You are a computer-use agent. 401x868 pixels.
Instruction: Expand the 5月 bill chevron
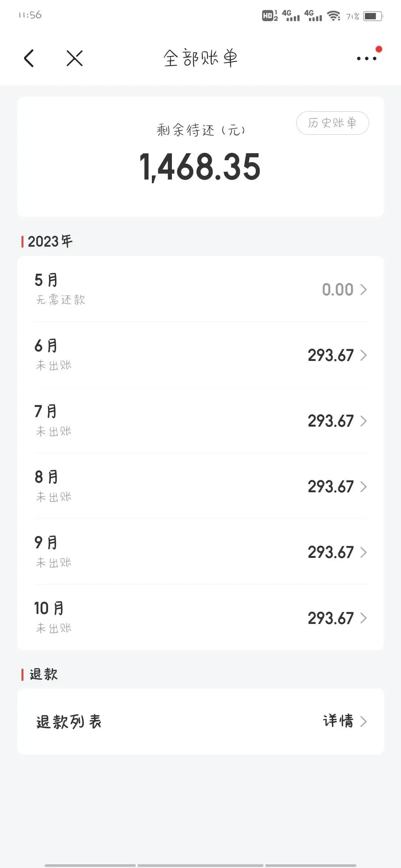click(x=363, y=290)
